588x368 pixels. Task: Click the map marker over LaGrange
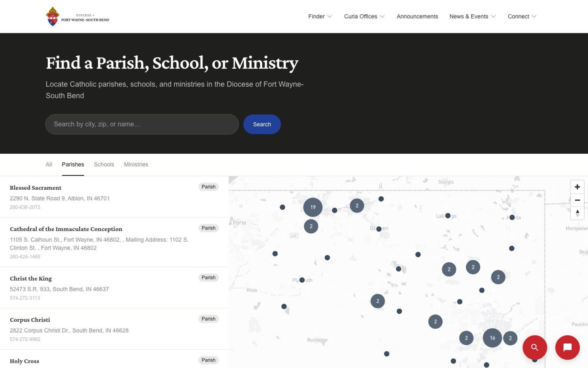point(448,216)
